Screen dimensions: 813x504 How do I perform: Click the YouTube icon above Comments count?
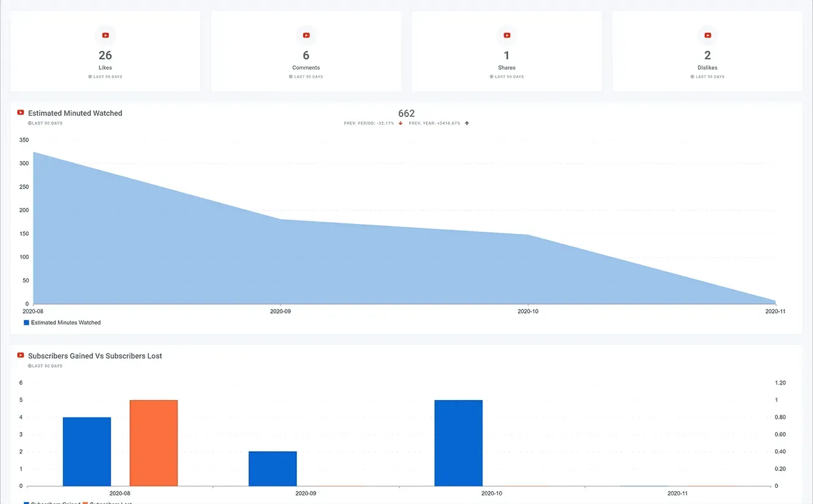306,35
